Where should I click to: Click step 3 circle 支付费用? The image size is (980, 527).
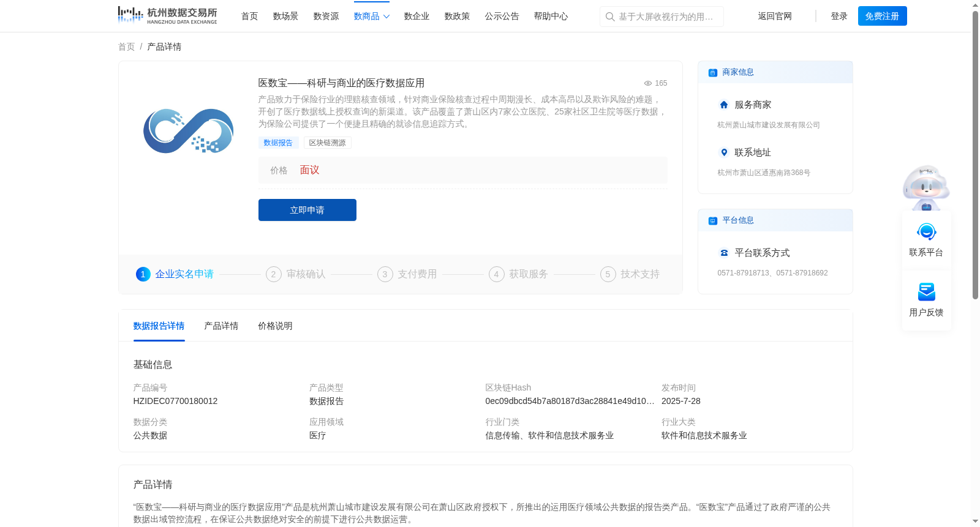tap(385, 274)
